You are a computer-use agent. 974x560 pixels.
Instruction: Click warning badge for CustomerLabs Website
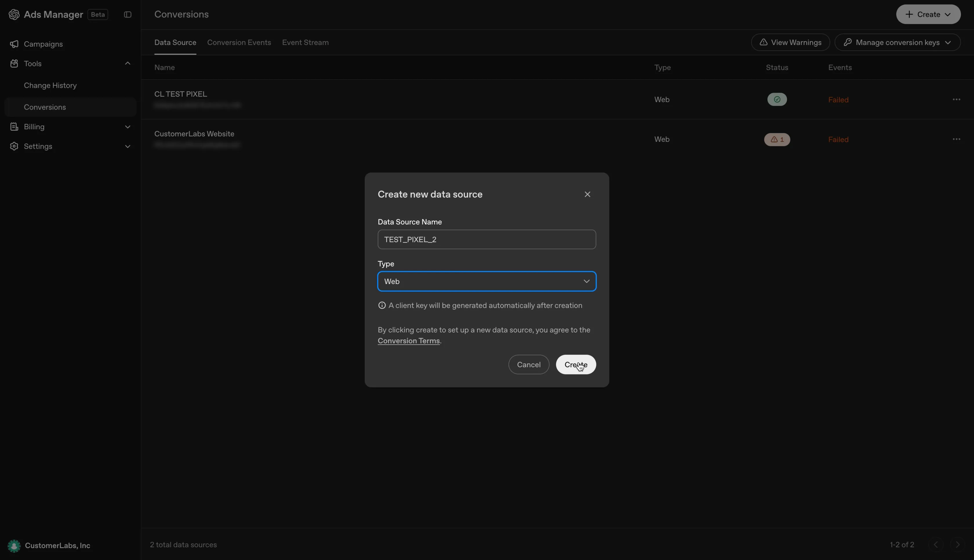777,139
